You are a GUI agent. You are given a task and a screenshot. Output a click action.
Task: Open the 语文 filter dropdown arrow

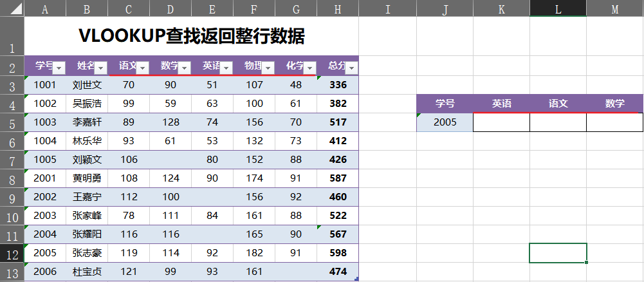[x=143, y=68]
